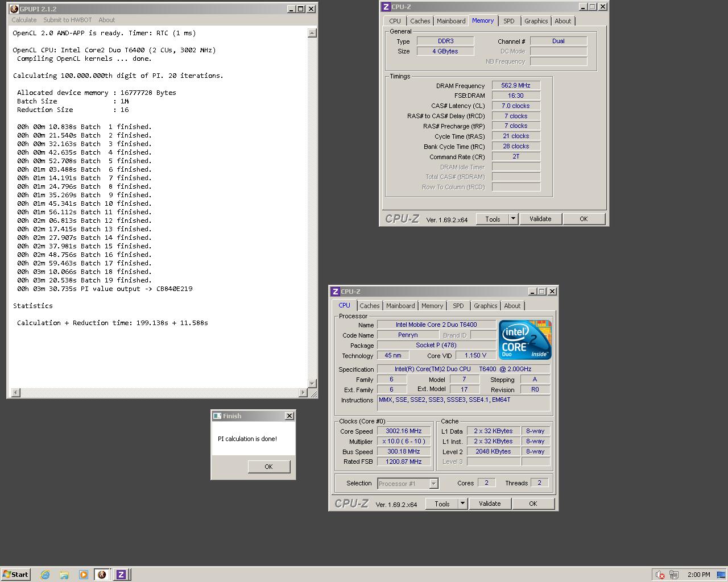Click the upper CPU-Z title bar icon
The height and width of the screenshot is (582, 728).
[x=386, y=7]
